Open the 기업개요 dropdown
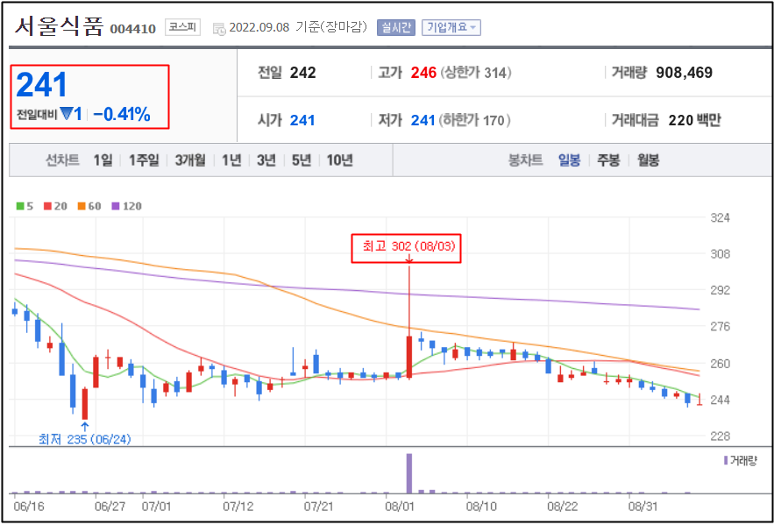This screenshot has height=532, width=774. [451, 28]
